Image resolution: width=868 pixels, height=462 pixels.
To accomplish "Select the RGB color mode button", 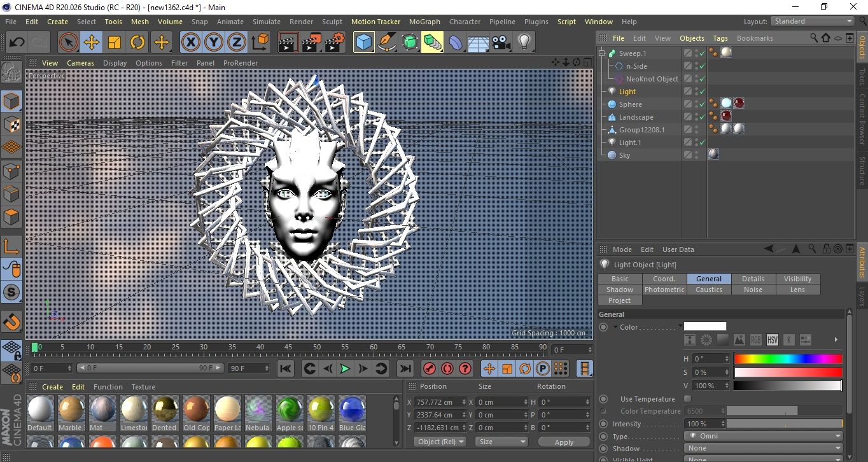I will (x=756, y=340).
